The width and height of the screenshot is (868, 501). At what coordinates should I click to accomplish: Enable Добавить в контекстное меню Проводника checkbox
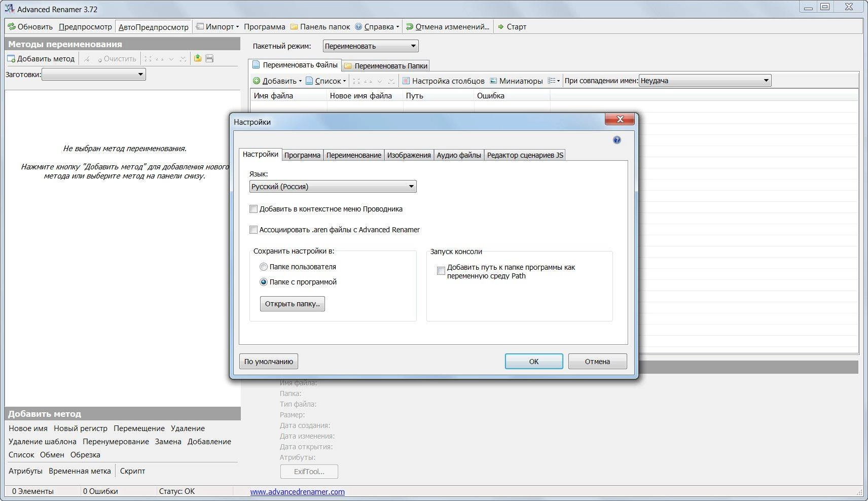(254, 209)
